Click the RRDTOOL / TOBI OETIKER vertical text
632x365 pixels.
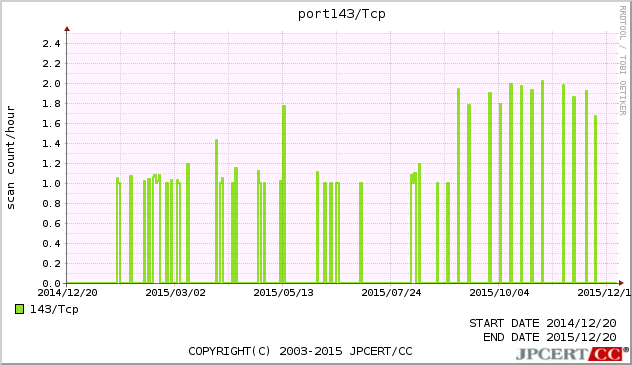623,60
